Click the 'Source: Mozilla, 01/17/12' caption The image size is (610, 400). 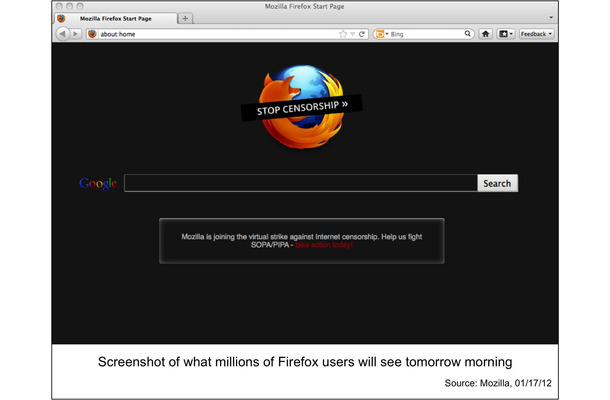[x=498, y=383]
